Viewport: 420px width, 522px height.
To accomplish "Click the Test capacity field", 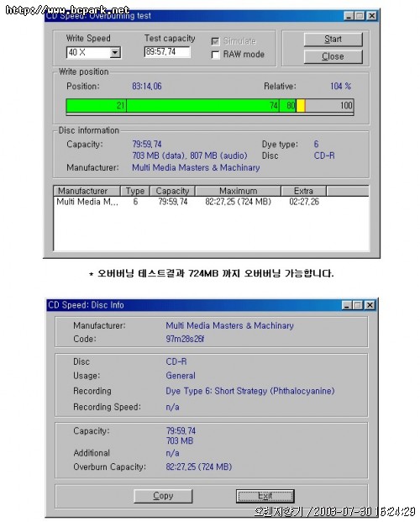I will click(x=167, y=52).
